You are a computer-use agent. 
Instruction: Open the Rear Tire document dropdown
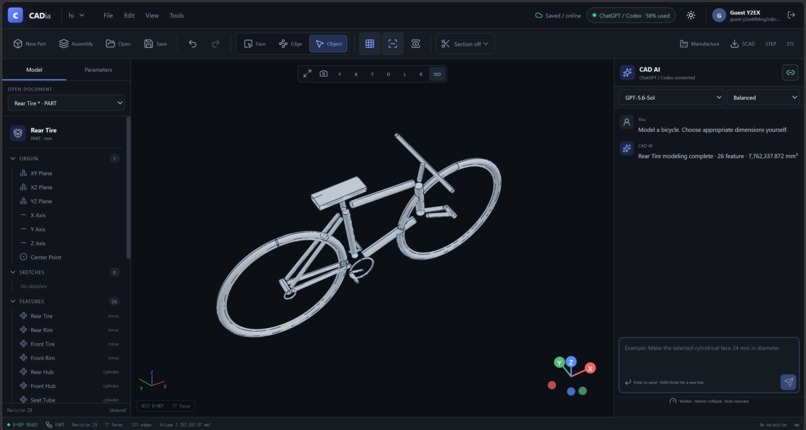click(66, 103)
